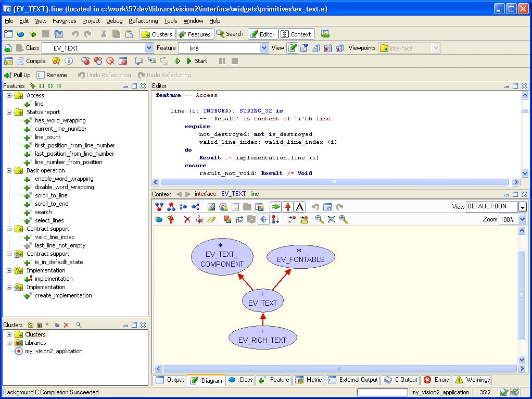Screen dimensions: 532x399
Task: Select the zoom-in magnifier in the diagram toolbar
Action: tap(343, 219)
